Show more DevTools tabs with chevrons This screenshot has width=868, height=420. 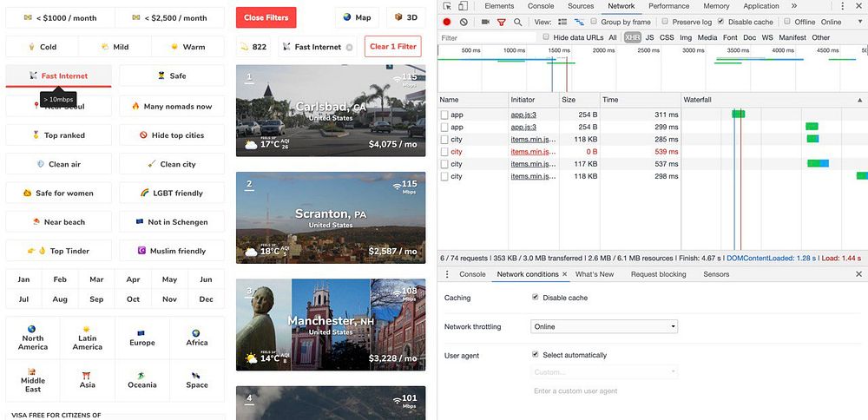pos(794,6)
